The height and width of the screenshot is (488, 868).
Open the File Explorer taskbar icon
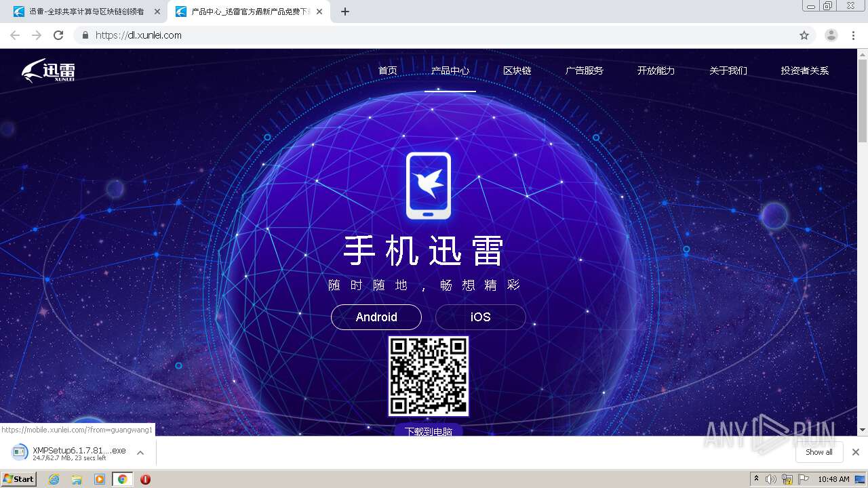click(77, 479)
